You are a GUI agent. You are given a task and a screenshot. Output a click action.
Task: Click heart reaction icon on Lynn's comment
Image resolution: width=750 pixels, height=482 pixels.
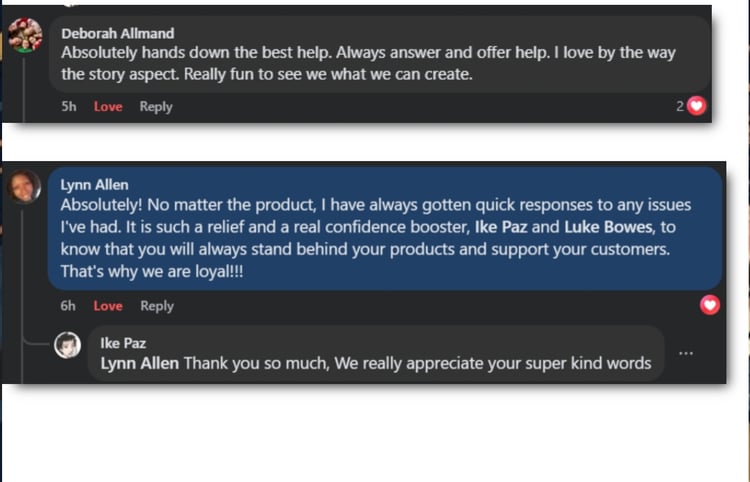tap(710, 305)
